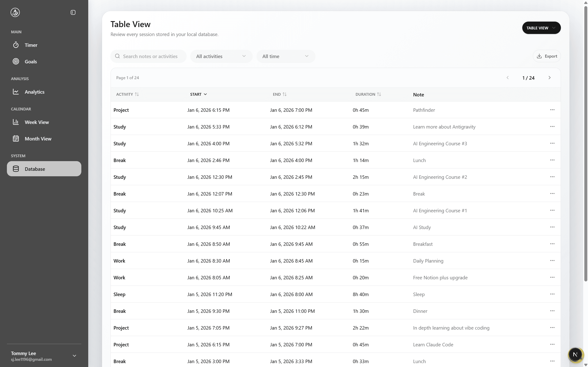The width and height of the screenshot is (588, 367).
Task: Go to the Goals page
Action: 31,62
